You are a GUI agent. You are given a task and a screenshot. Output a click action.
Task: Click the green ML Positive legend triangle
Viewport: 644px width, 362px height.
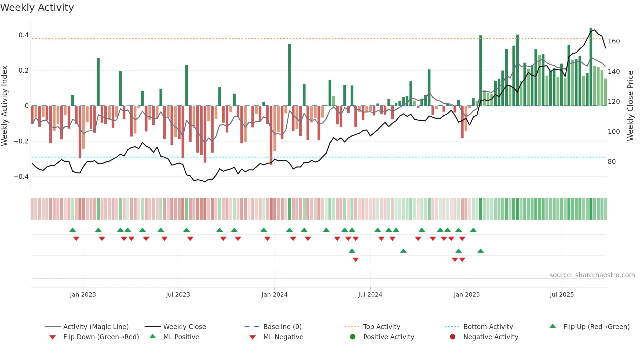(153, 336)
